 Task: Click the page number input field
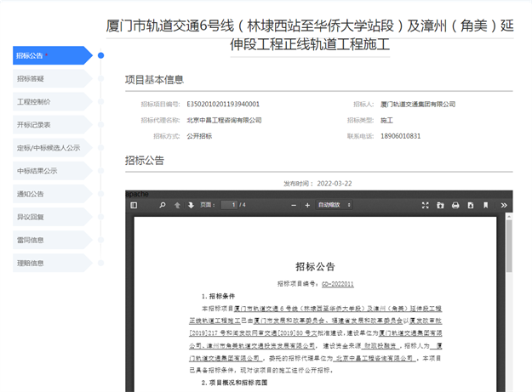pos(229,205)
